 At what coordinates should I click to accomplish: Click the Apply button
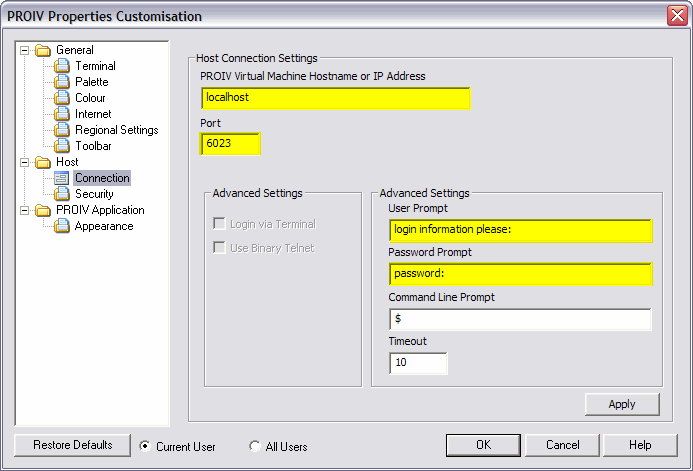pos(622,404)
